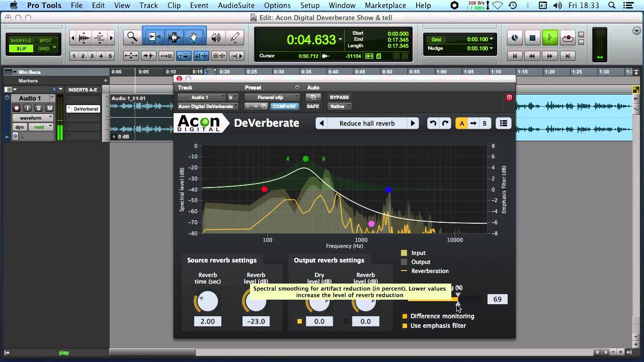Open the Audio 1 track selector dropdown

[201, 97]
